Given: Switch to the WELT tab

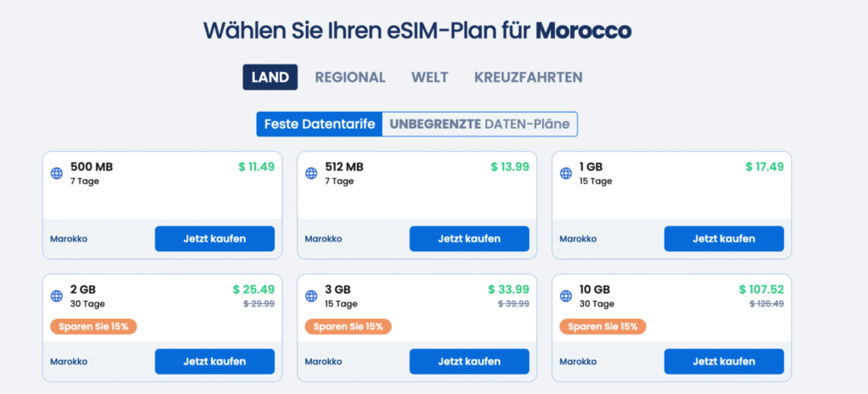Looking at the screenshot, I should coord(430,77).
